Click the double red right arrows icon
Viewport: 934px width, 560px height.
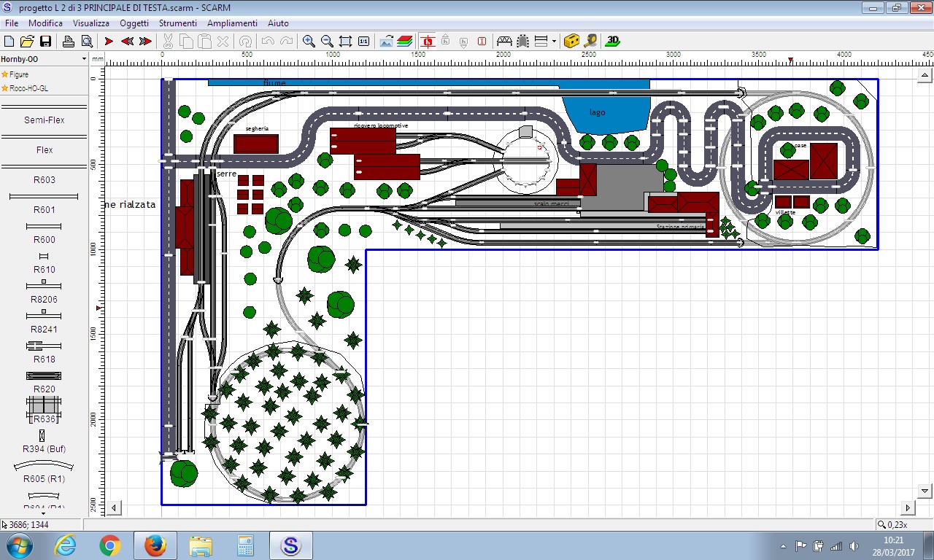[x=145, y=42]
